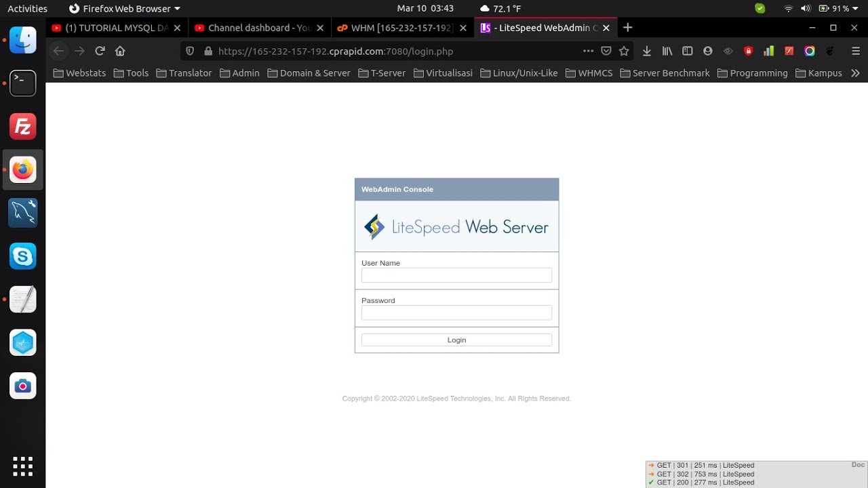
Task: Close the LiteSpeed WebAdmin tab
Action: click(x=606, y=28)
